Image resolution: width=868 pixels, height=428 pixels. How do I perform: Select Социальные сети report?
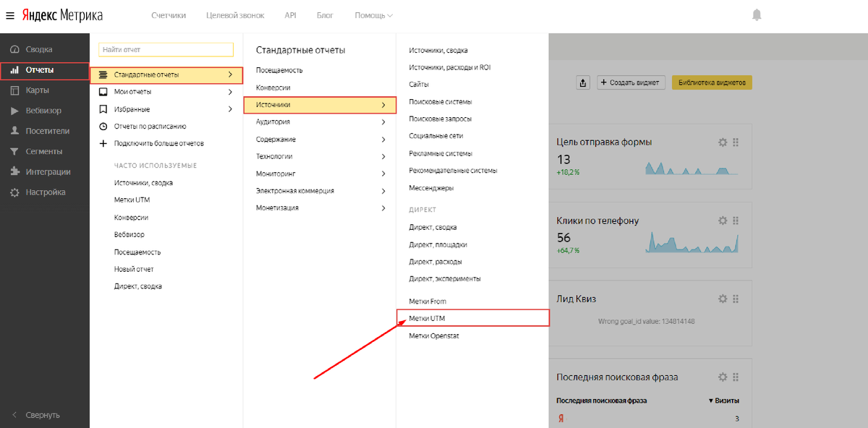click(x=435, y=136)
